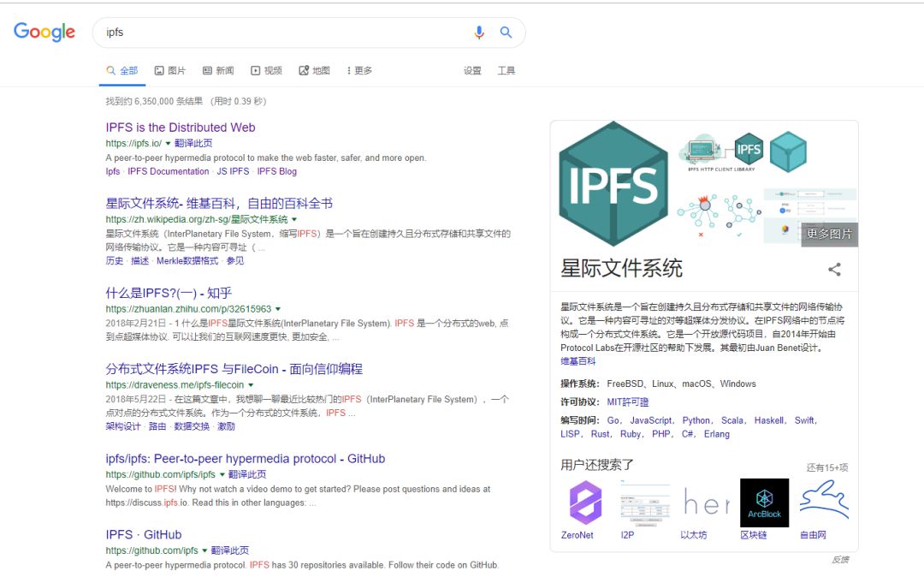Open the Merkle数据格式 sitelink

tap(187, 261)
